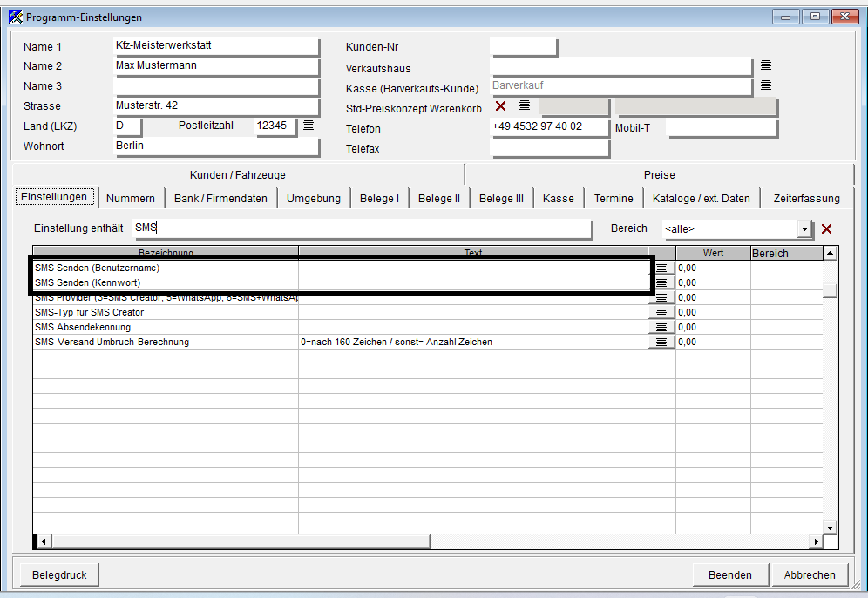The image size is (868, 598).
Task: Click the Name 1 field
Action: point(216,46)
